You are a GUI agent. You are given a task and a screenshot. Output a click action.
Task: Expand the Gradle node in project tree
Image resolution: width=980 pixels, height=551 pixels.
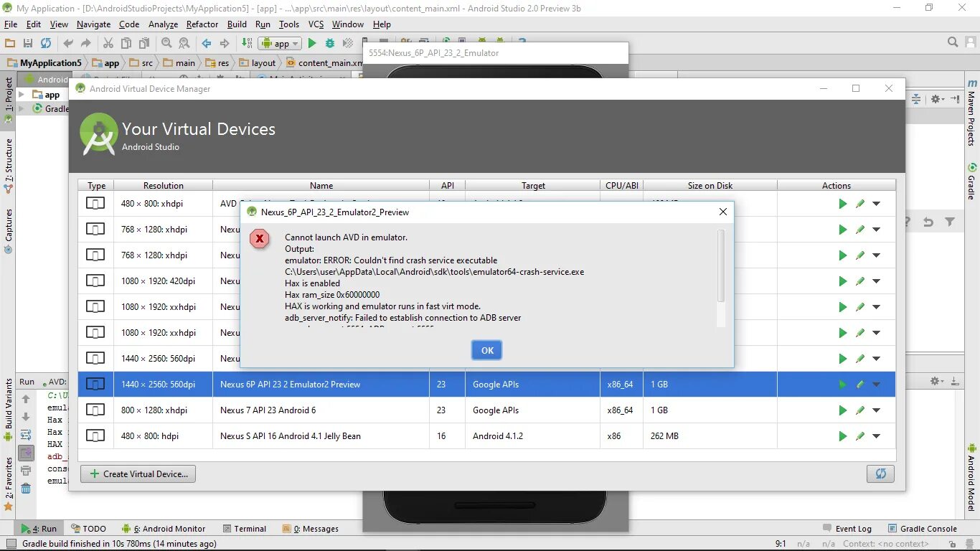21,109
